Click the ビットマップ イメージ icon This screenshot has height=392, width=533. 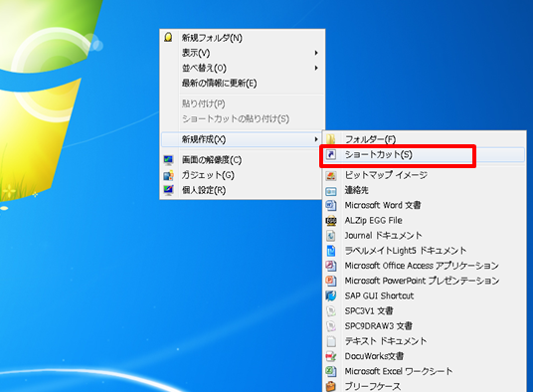coord(331,175)
